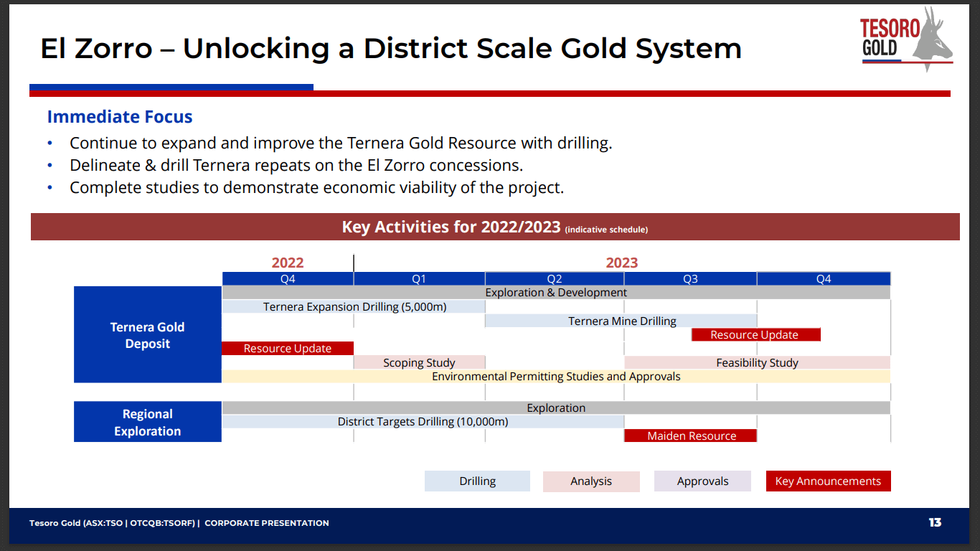
Task: Click the Approvals legend swatch
Action: (x=702, y=481)
